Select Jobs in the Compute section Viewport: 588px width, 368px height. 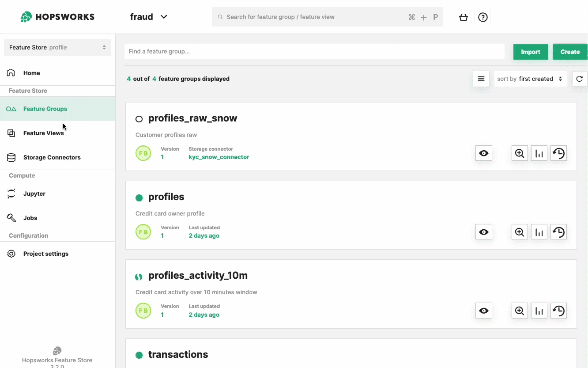click(30, 217)
